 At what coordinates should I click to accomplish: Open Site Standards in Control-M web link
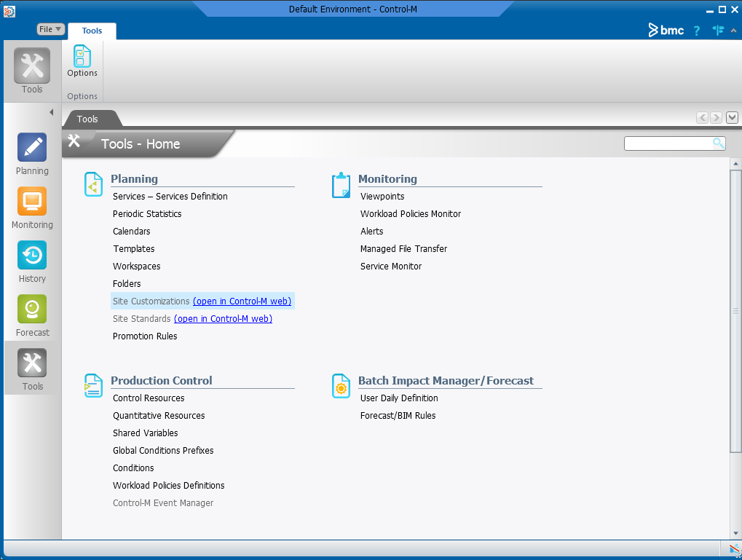[x=223, y=319]
